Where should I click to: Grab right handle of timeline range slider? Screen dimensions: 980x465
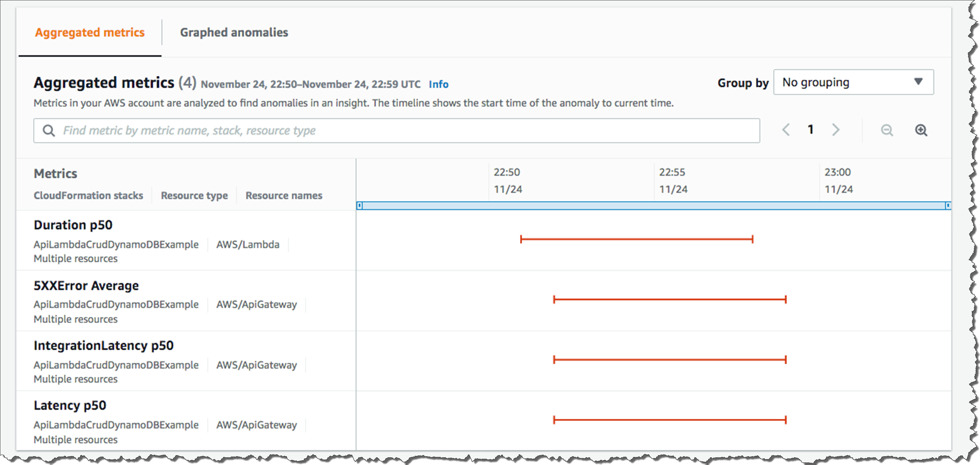click(x=947, y=206)
